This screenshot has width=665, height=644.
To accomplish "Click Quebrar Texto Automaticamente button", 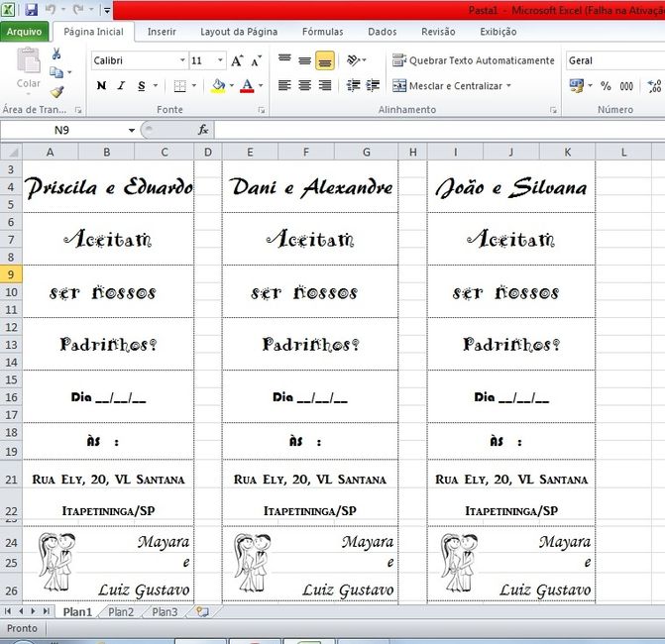I will pos(474,60).
